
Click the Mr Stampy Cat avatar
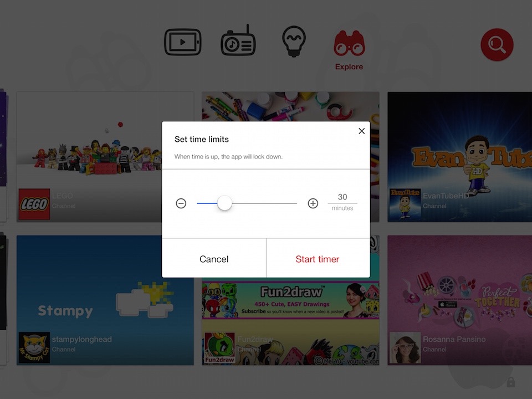coord(34,348)
